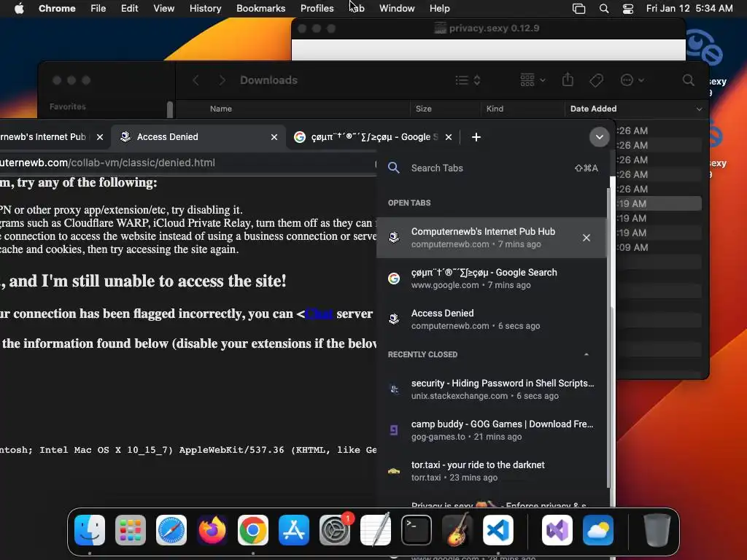Go forward in the Finder Downloads window

click(x=222, y=80)
